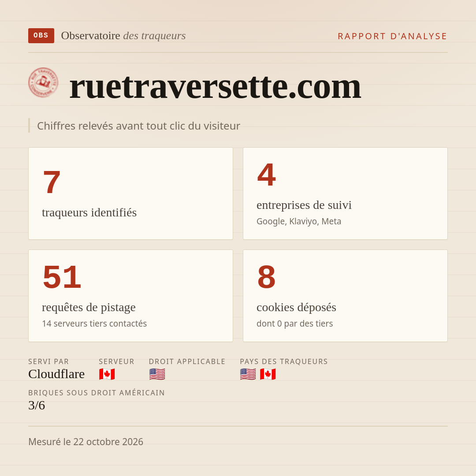
Task: Click 'dont 0 par des tiers' note
Action: (294, 324)
